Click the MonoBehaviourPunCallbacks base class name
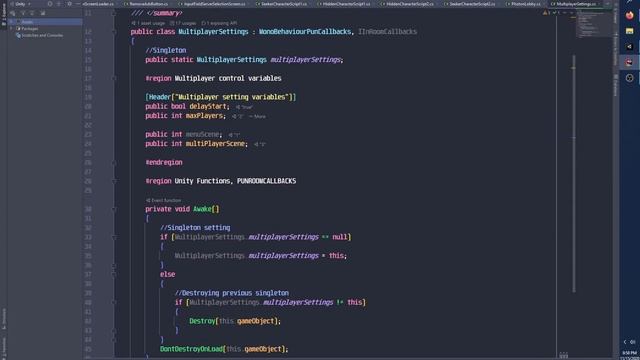The image size is (640, 360). (305, 31)
